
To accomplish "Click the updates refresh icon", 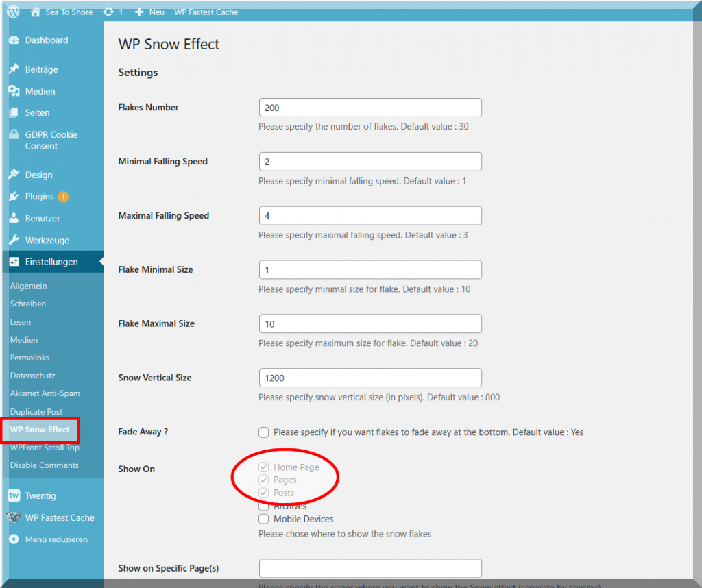I will pyautogui.click(x=108, y=12).
